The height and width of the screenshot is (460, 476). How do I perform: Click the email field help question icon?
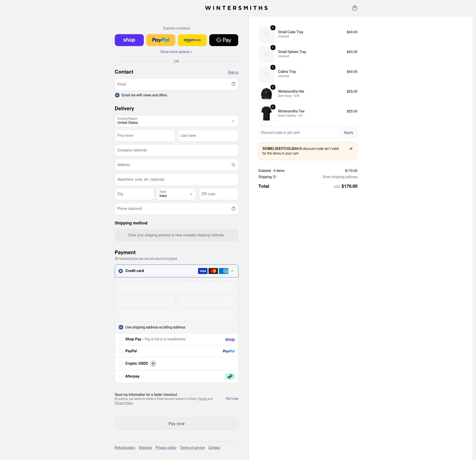coord(233,84)
